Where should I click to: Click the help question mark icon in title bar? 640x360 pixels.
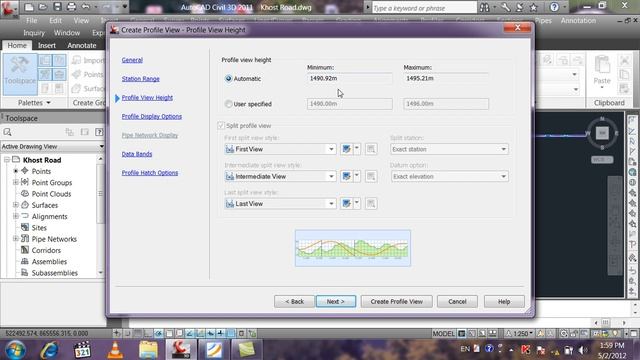[x=554, y=7]
